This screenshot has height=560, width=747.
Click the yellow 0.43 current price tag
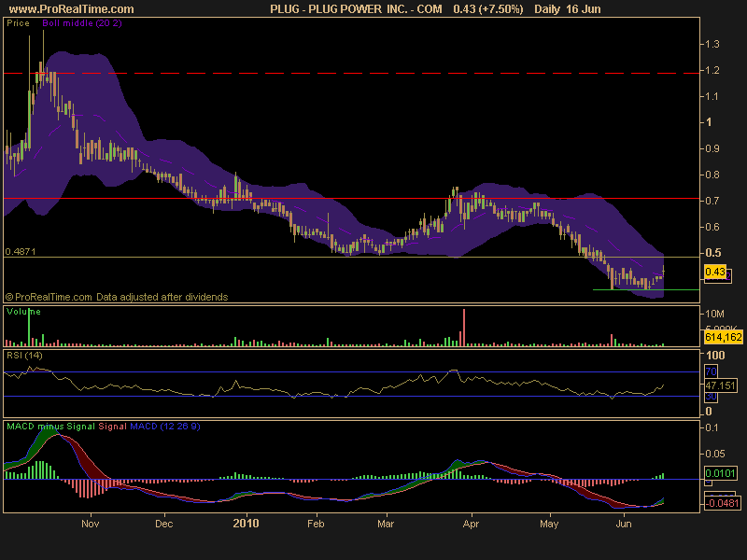715,272
